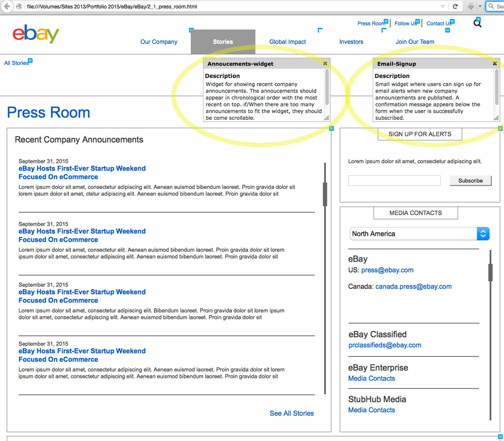This screenshot has width=504, height=441.
Task: Click the canada.press@ebay.com email link
Action: [414, 287]
